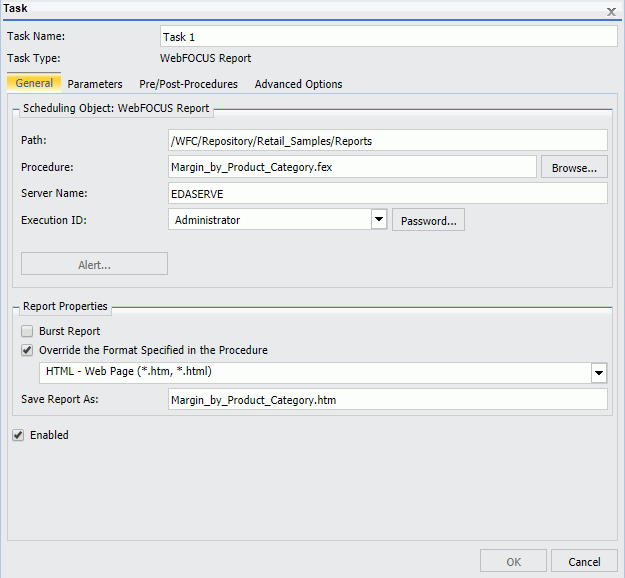Click the Task Name: label

click(36, 36)
